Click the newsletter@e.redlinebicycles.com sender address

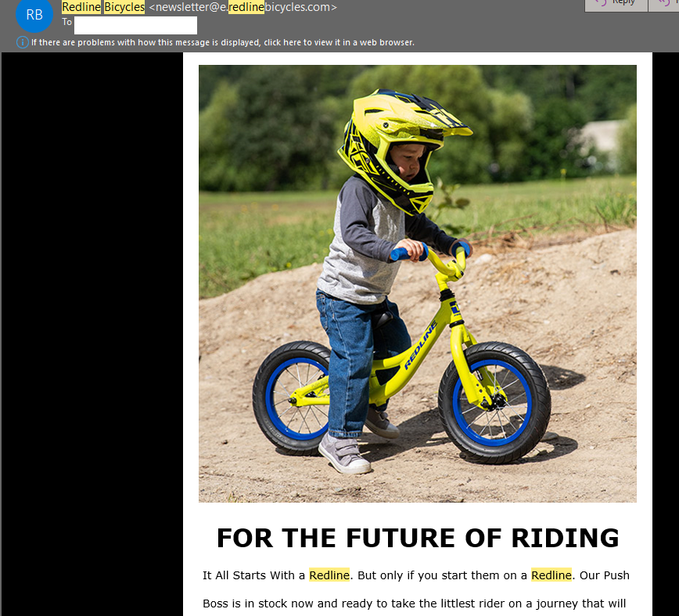click(242, 7)
